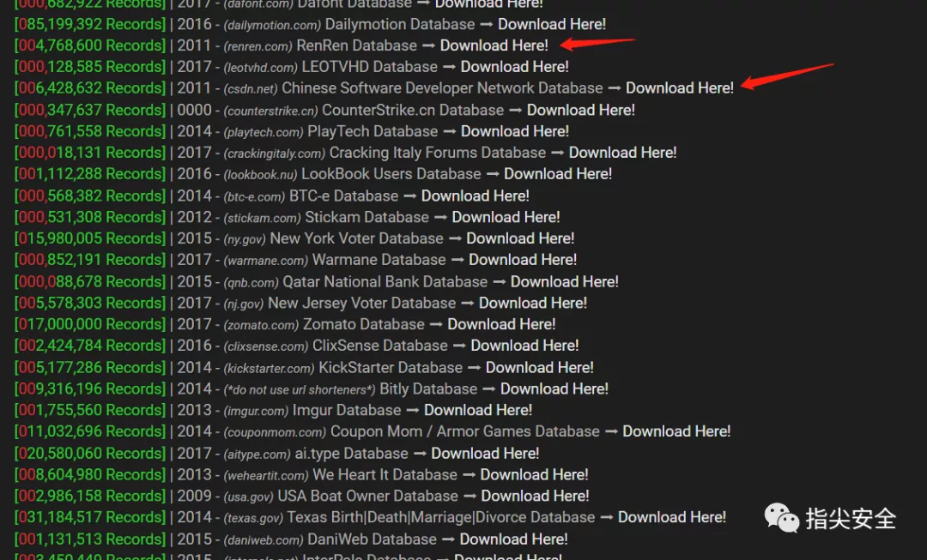The image size is (927, 560).
Task: Click Download Here for New York Voter Database
Action: tap(520, 238)
